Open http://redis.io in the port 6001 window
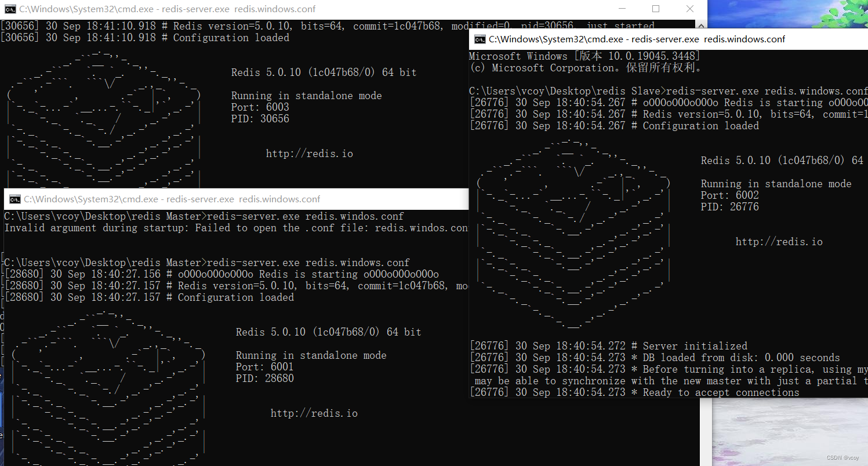 314,413
